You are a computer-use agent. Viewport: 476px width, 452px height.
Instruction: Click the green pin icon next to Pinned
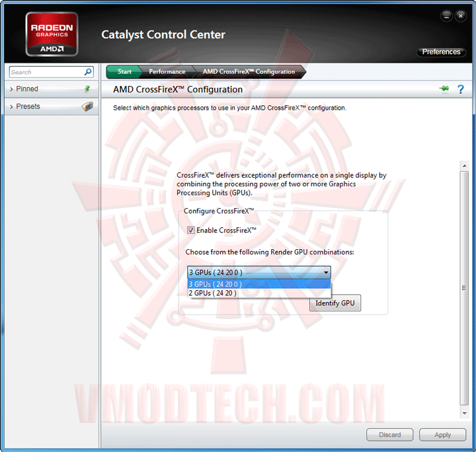point(87,89)
